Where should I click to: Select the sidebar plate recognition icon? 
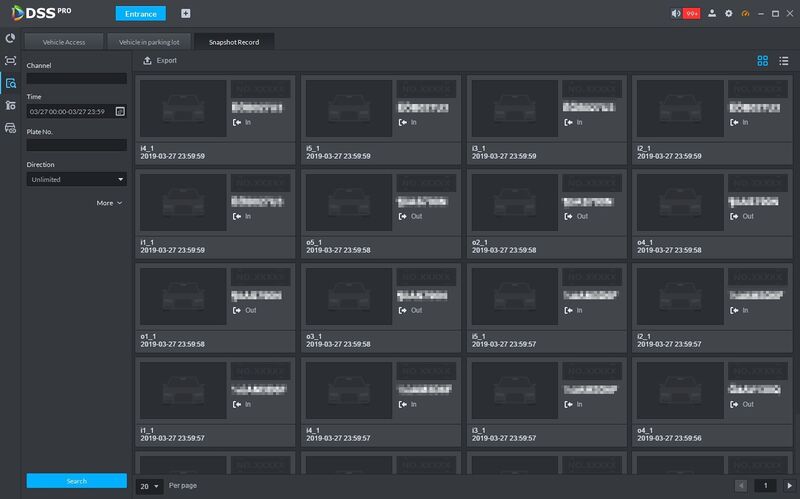(x=10, y=61)
